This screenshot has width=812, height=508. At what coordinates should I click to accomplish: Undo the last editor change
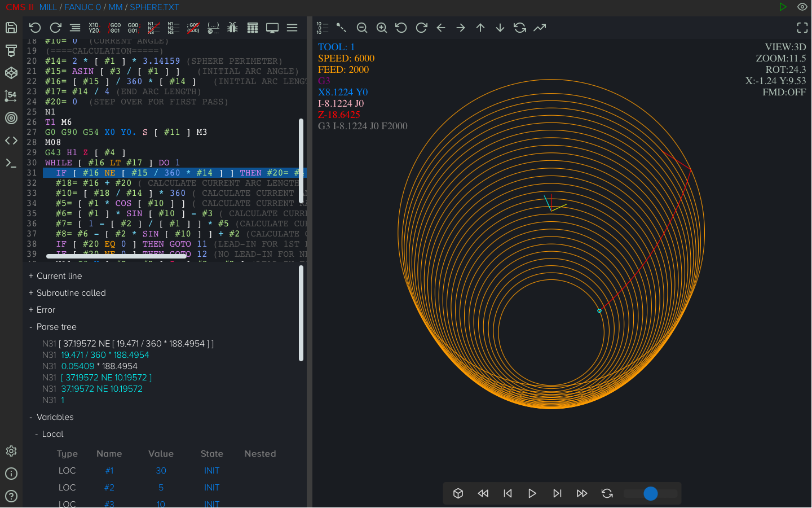coord(35,28)
